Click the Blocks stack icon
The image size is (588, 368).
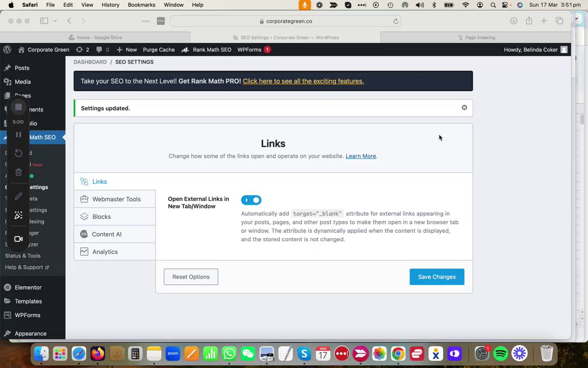tap(84, 217)
